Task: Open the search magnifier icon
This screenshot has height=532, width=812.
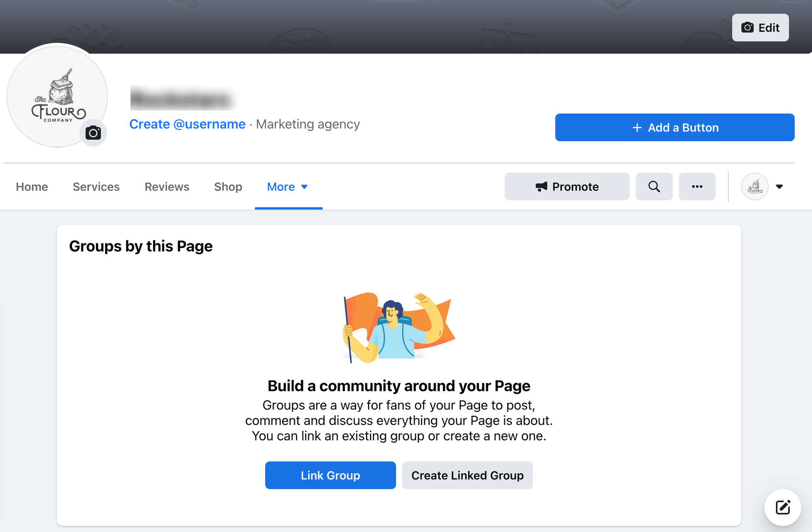Action: click(x=654, y=186)
